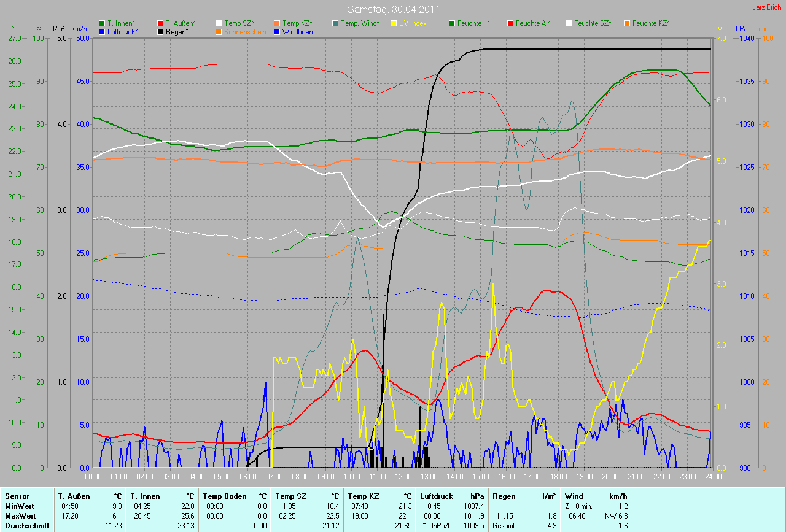
Task: Select the Luftdruck column header in table
Action: [435, 496]
